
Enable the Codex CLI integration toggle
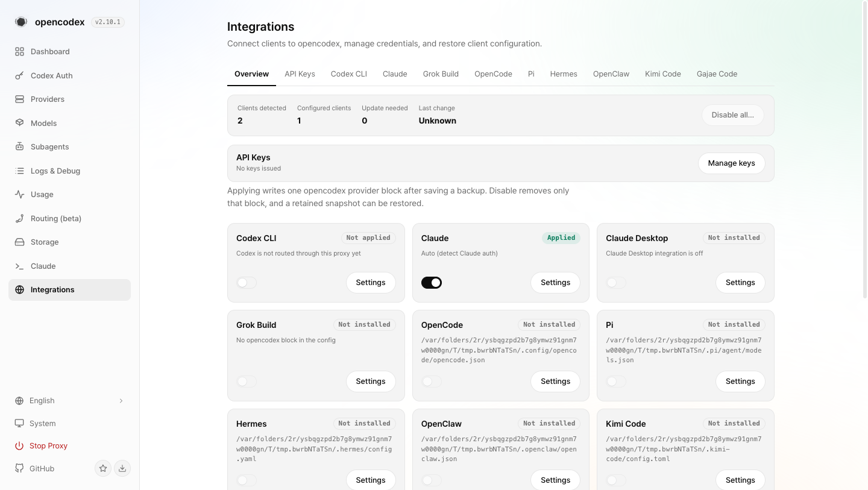coord(247,283)
